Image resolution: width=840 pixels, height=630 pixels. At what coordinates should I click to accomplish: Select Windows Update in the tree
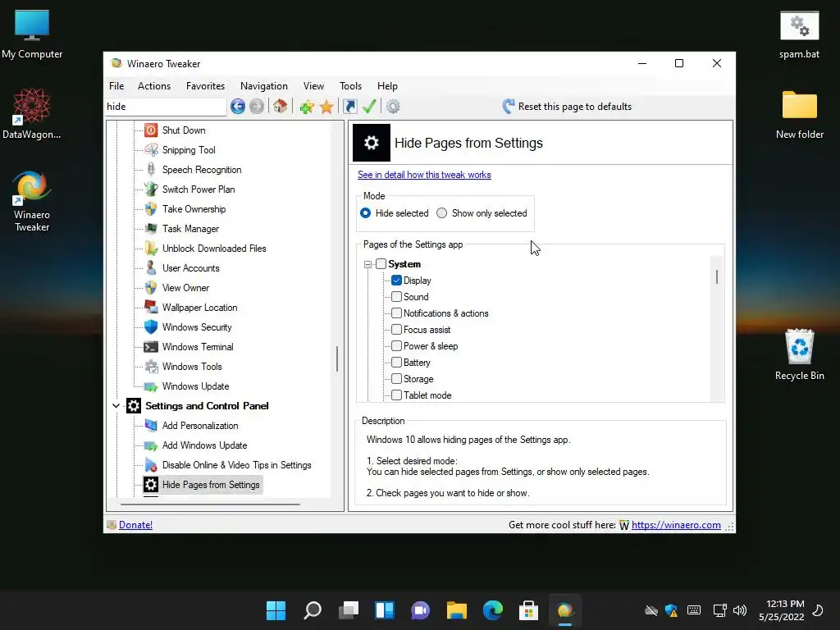tap(195, 386)
